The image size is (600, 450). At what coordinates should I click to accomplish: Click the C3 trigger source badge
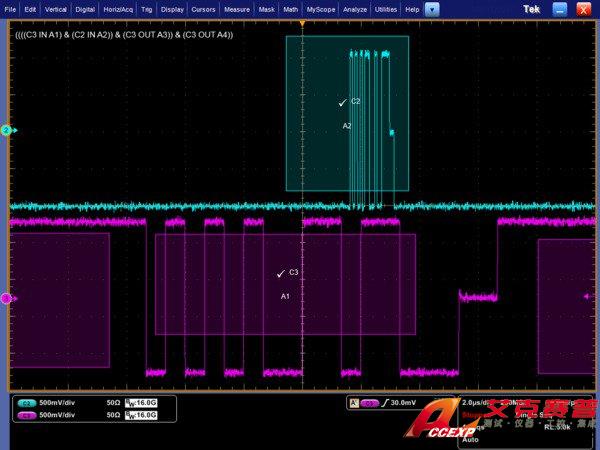369,403
